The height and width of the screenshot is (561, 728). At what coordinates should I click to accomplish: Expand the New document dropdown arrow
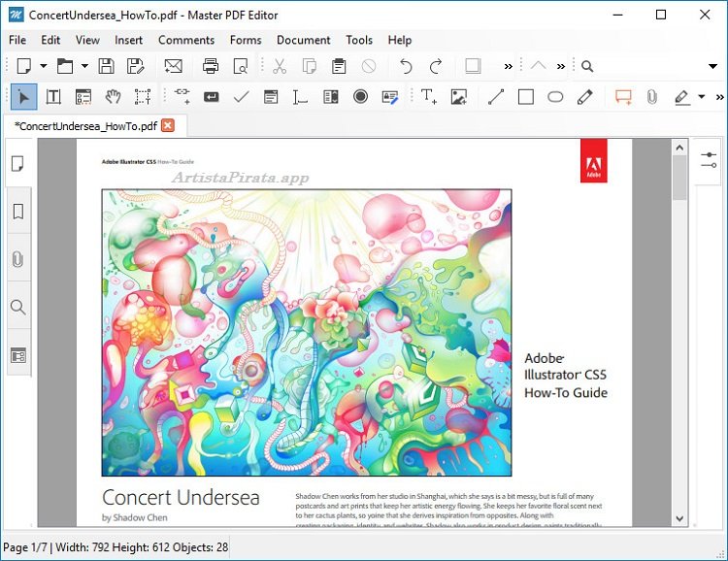tap(44, 66)
